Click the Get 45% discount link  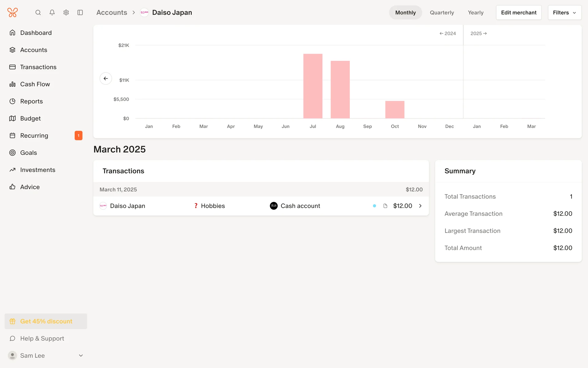pyautogui.click(x=46, y=321)
